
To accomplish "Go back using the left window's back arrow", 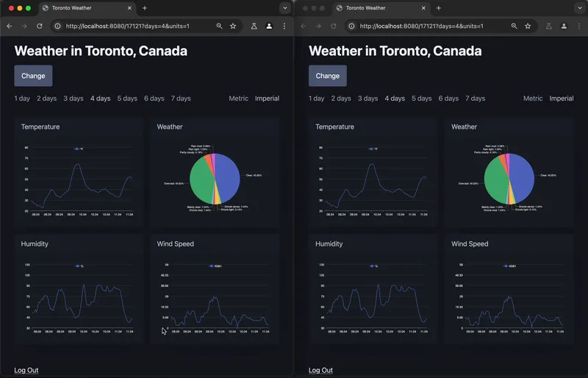I will tap(9, 26).
